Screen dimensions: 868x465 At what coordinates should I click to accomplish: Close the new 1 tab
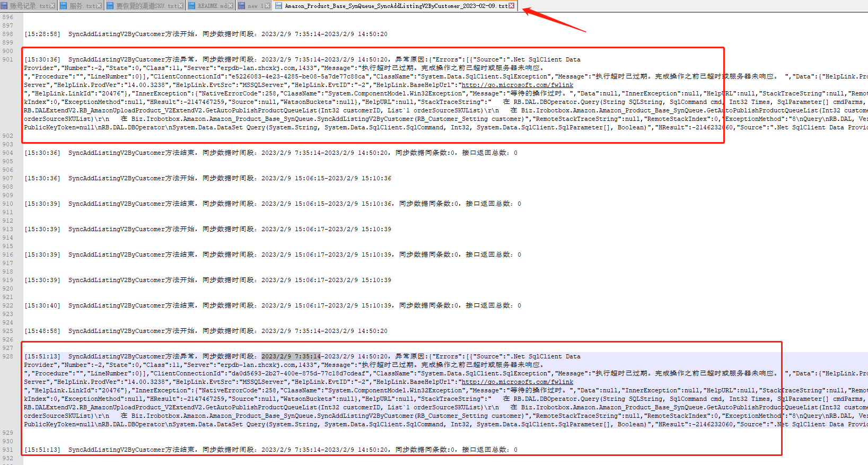(267, 6)
